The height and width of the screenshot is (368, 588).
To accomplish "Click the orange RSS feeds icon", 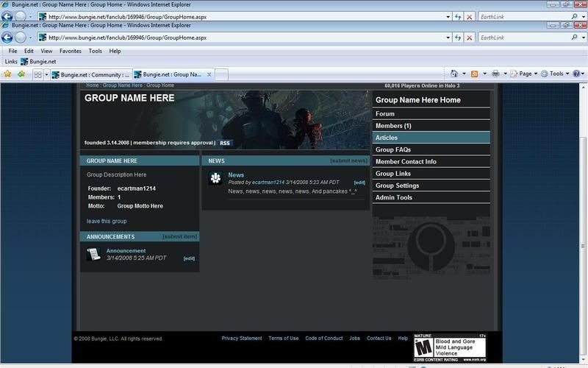I will [475, 74].
